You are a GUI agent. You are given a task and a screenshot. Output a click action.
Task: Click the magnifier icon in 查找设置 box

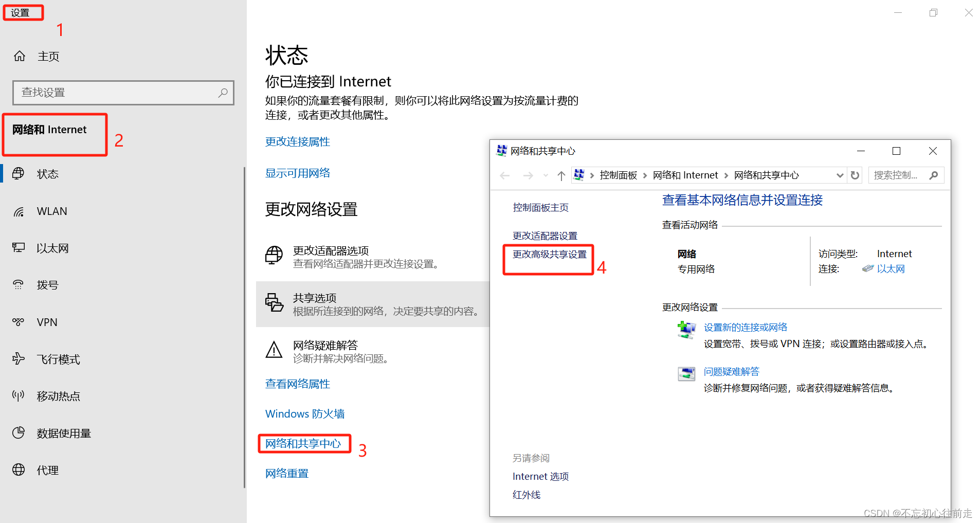223,93
